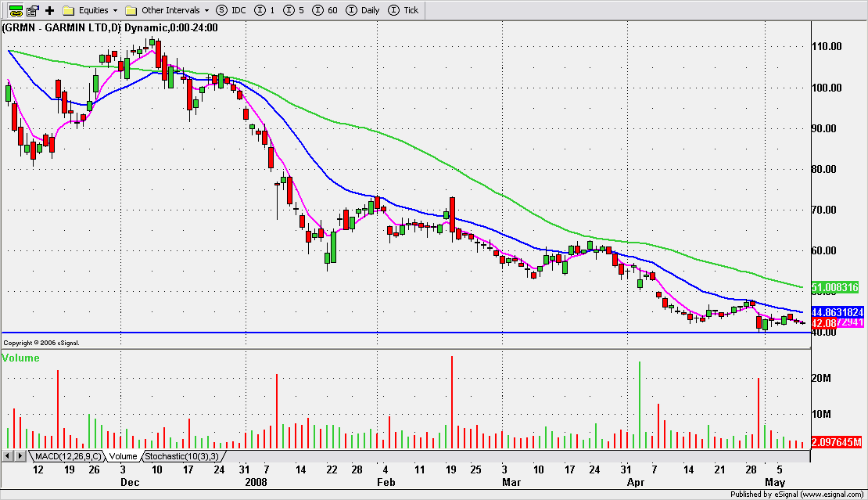Click the Feb month label on time axis
868x500 pixels.
coord(386,482)
